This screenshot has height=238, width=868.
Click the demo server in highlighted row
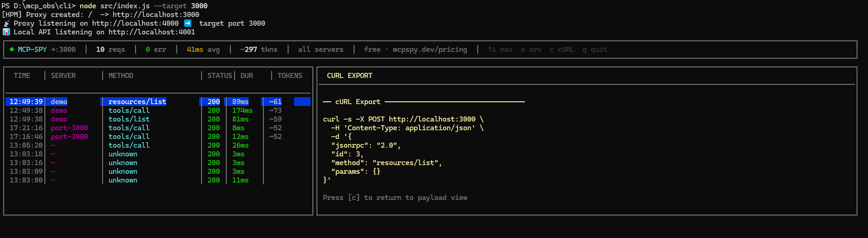59,102
